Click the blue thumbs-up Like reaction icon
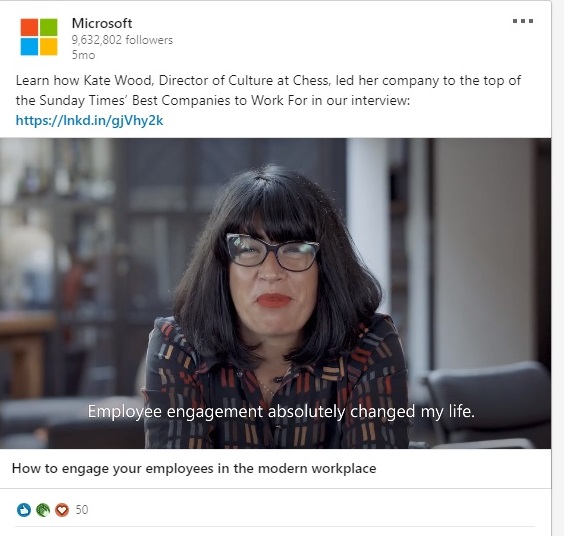 point(24,510)
